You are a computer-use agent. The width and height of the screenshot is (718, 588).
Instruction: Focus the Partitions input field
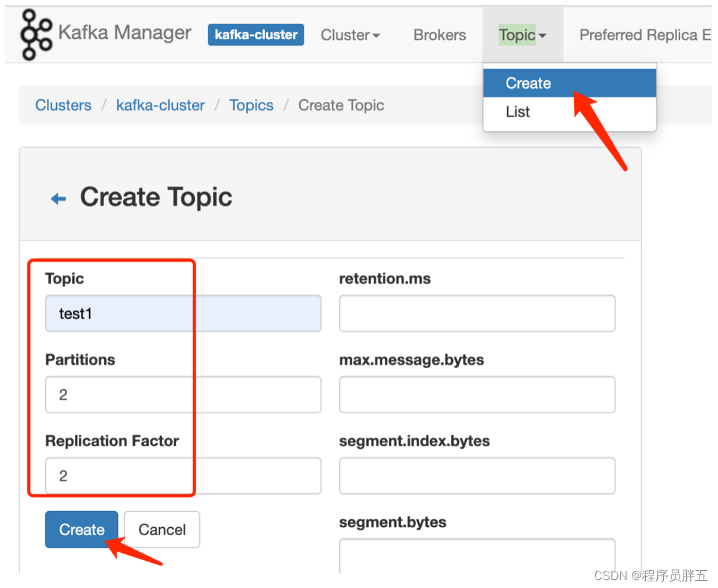(183, 395)
